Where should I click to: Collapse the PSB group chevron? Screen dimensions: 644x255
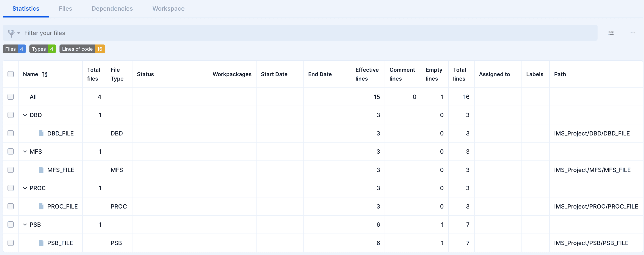25,225
